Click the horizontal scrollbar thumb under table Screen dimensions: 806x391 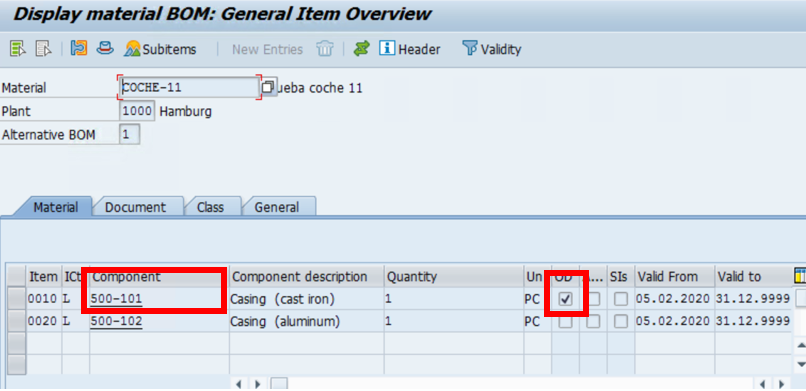(x=280, y=383)
